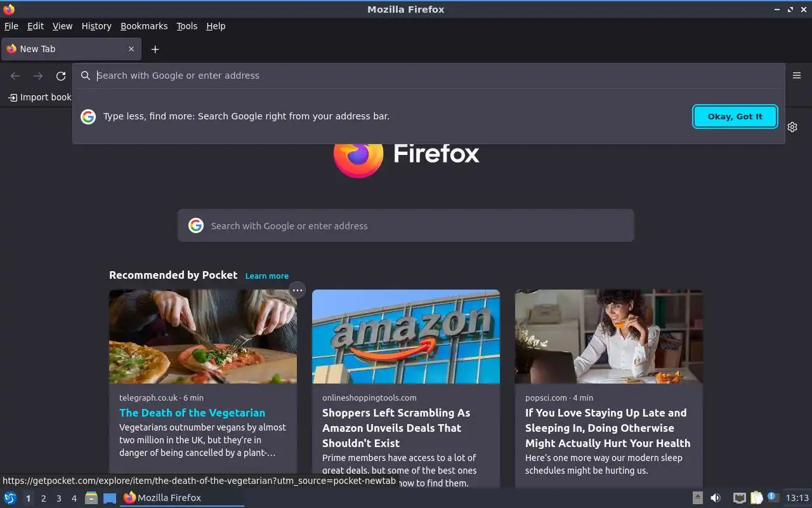This screenshot has height=508, width=812.
Task: Open the Tools menu
Action: [187, 26]
